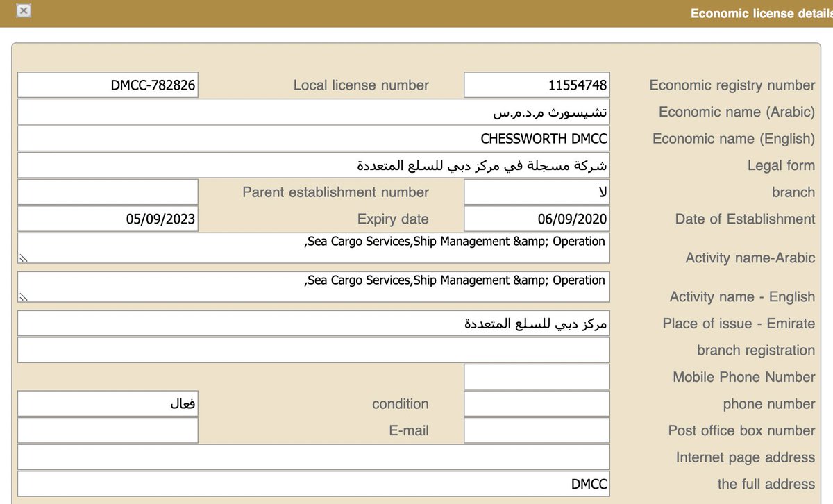The width and height of the screenshot is (833, 504).
Task: Click the 'Expiry date' label text
Action: [393, 219]
